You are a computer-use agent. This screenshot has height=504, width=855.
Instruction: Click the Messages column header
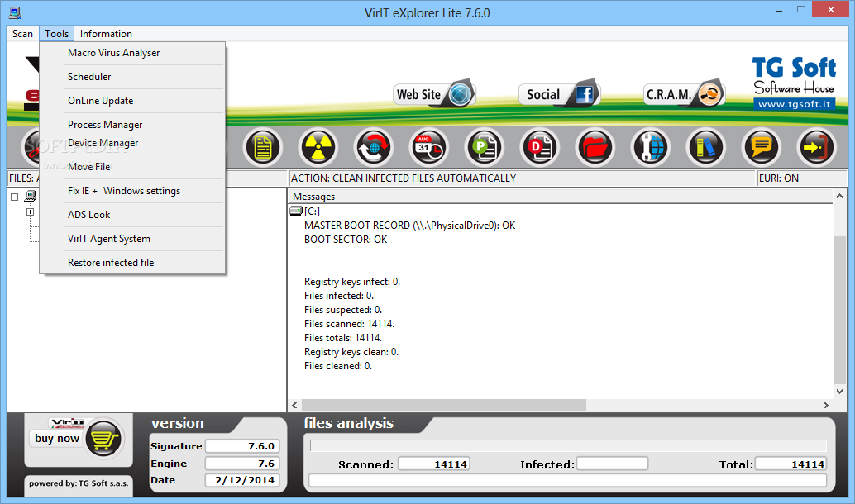561,197
